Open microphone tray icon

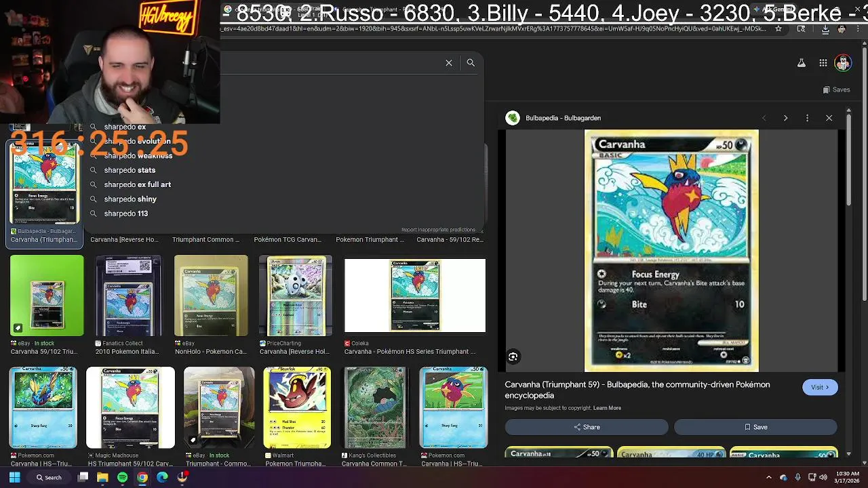click(797, 477)
